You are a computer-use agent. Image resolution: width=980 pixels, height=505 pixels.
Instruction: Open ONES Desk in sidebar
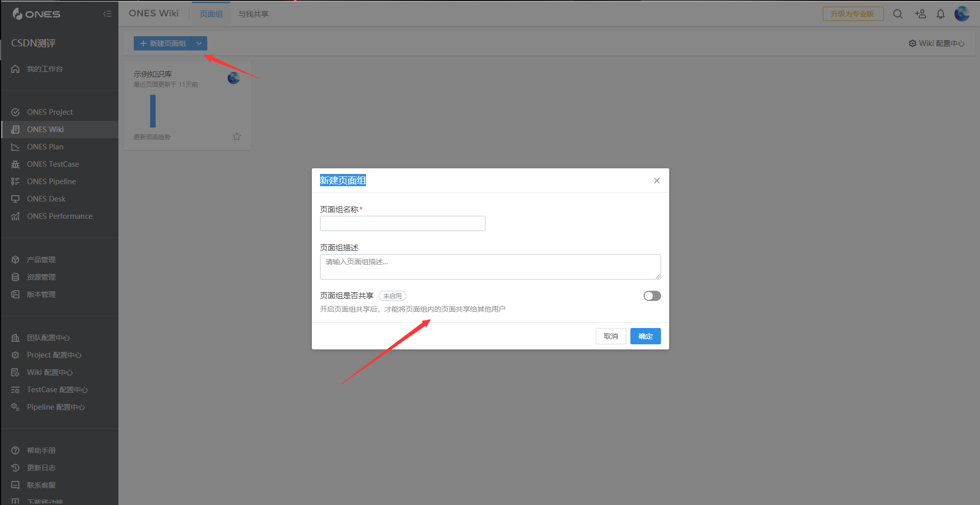click(x=60, y=199)
